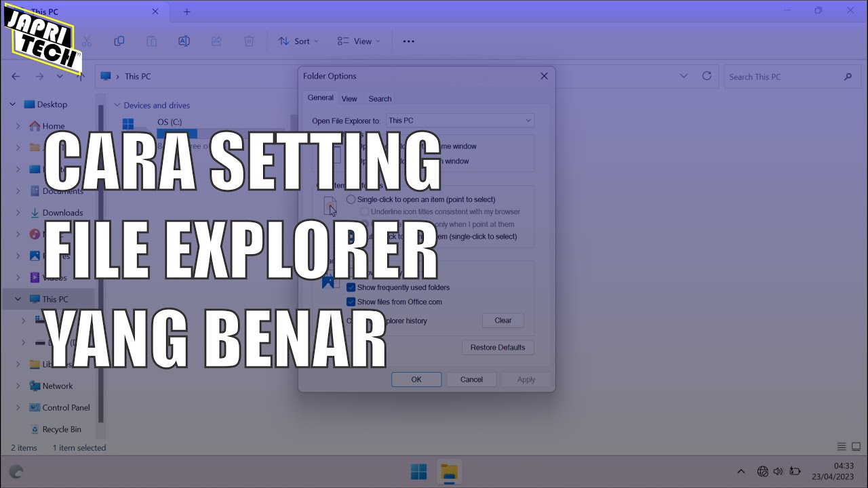Expand the Network node chevron

[18, 386]
